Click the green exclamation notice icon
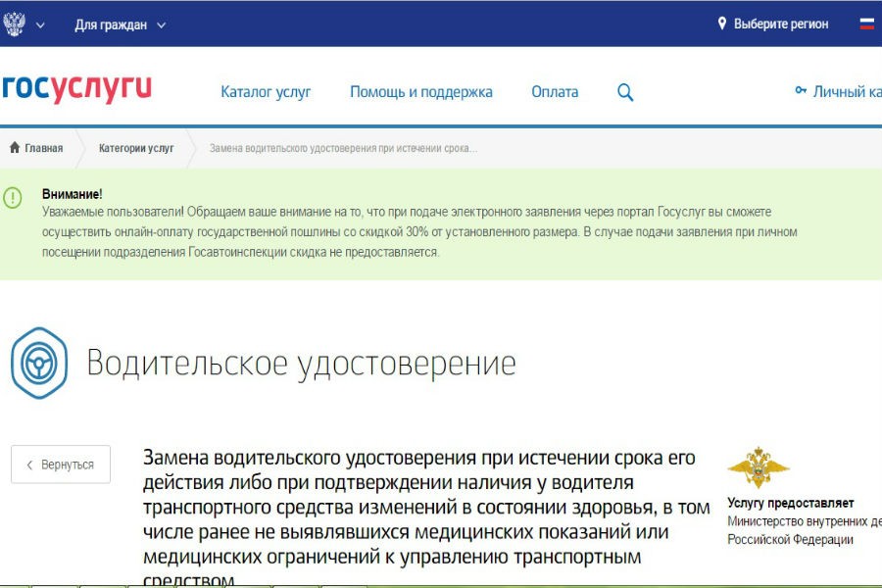Viewport: 882px width, 588px height. click(14, 195)
